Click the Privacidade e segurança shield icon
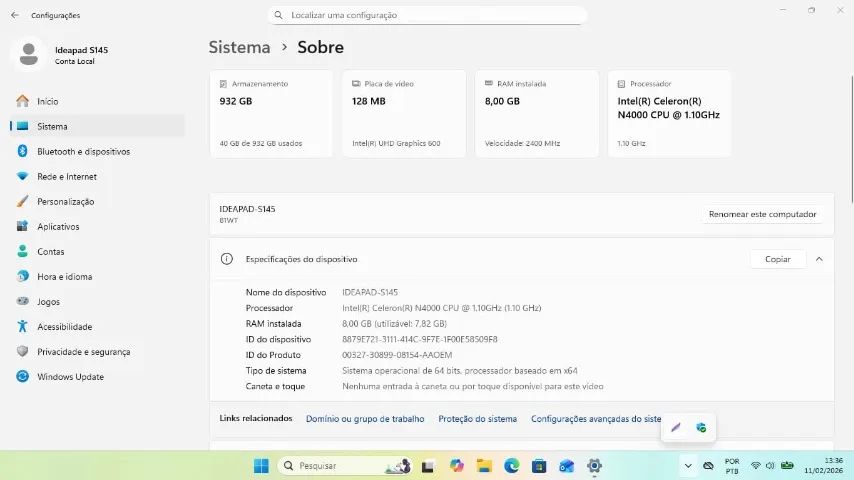The width and height of the screenshot is (854, 480). pos(22,351)
